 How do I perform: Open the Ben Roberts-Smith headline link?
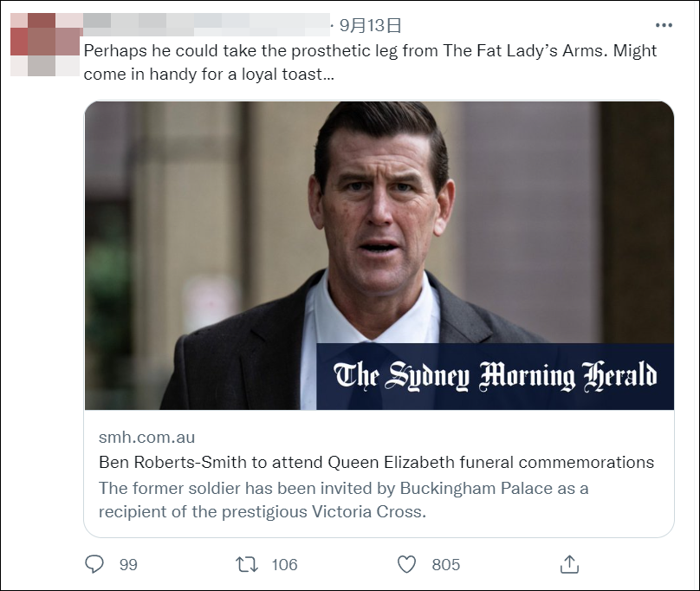click(376, 462)
